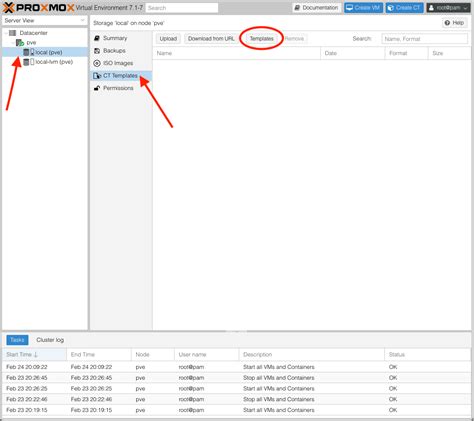The image size is (474, 421).
Task: Click the Permissions unlock icon
Action: click(97, 88)
